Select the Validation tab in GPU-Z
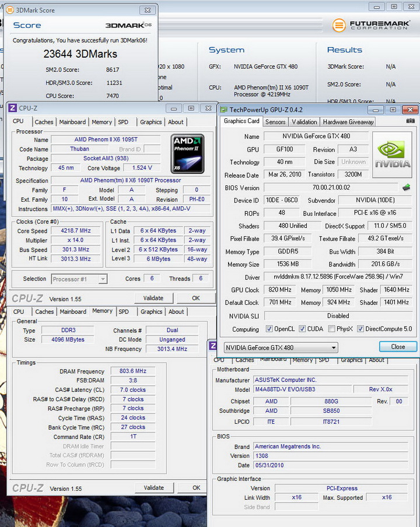This screenshot has height=527, width=420. 304,122
